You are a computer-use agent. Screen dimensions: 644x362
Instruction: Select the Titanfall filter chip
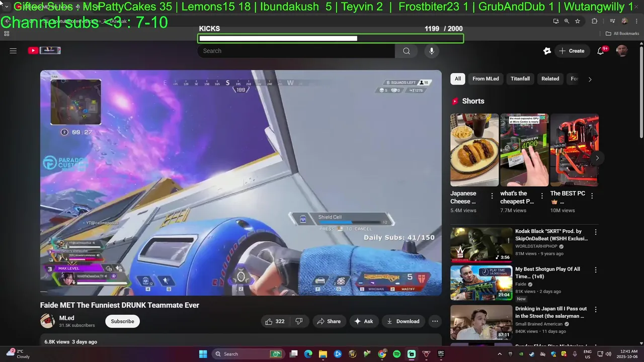click(520, 78)
